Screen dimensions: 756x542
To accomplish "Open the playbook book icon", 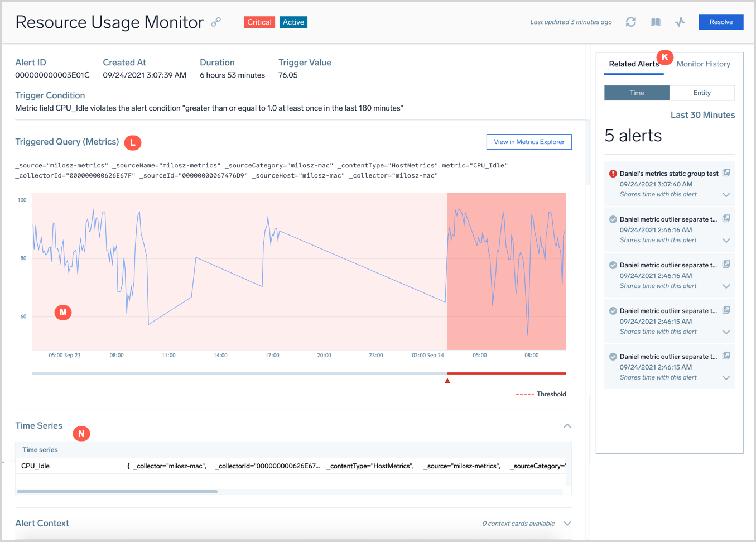I will click(x=655, y=22).
